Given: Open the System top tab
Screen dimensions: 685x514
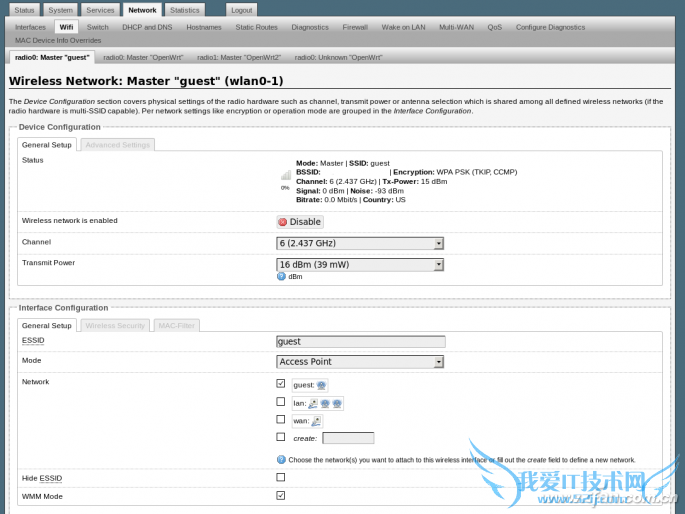Looking at the screenshot, I should click(x=61, y=10).
